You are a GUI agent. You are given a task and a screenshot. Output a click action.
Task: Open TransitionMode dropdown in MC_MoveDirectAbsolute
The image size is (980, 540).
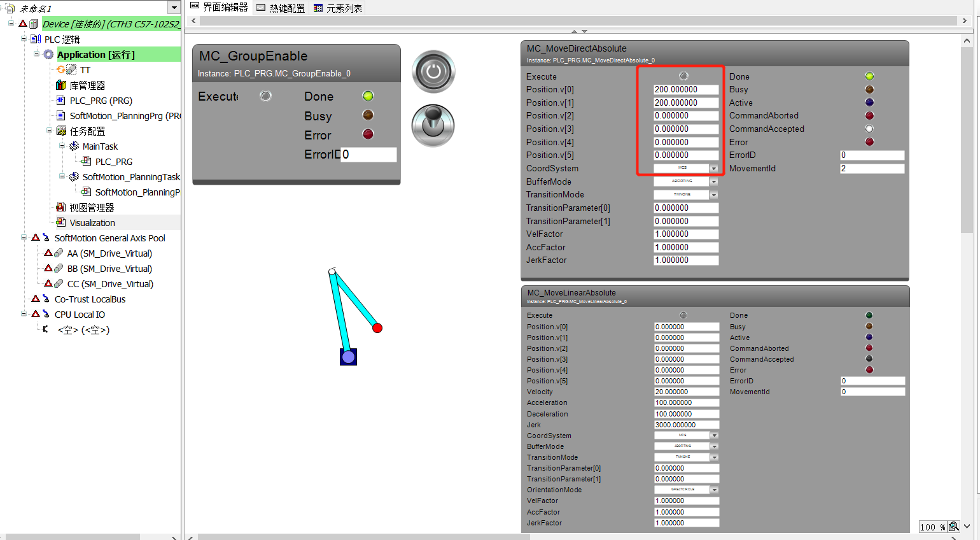(714, 195)
